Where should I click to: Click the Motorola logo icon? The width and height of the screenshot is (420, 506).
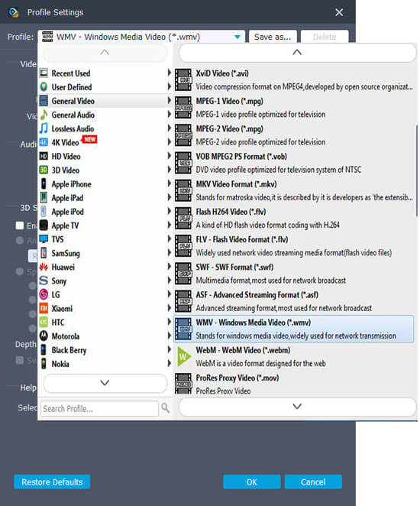tap(44, 336)
